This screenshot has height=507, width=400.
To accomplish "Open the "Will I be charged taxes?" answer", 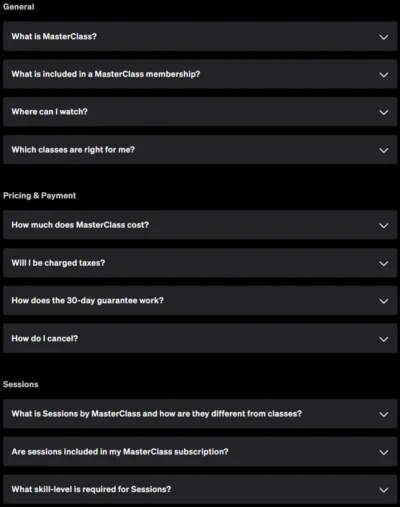I will [x=200, y=263].
